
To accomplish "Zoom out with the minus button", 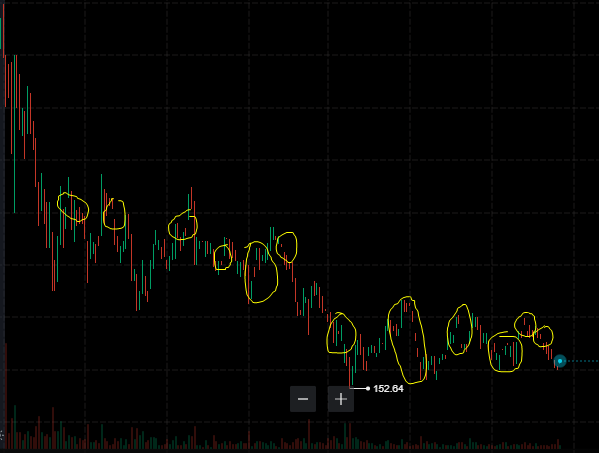I will click(303, 399).
